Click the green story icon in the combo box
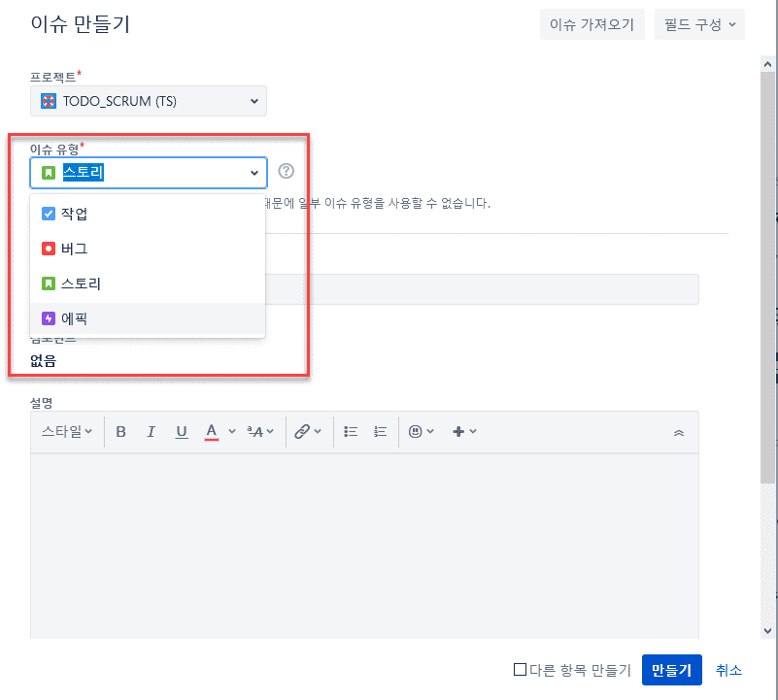Screen dimensions: 778x700 [x=49, y=173]
